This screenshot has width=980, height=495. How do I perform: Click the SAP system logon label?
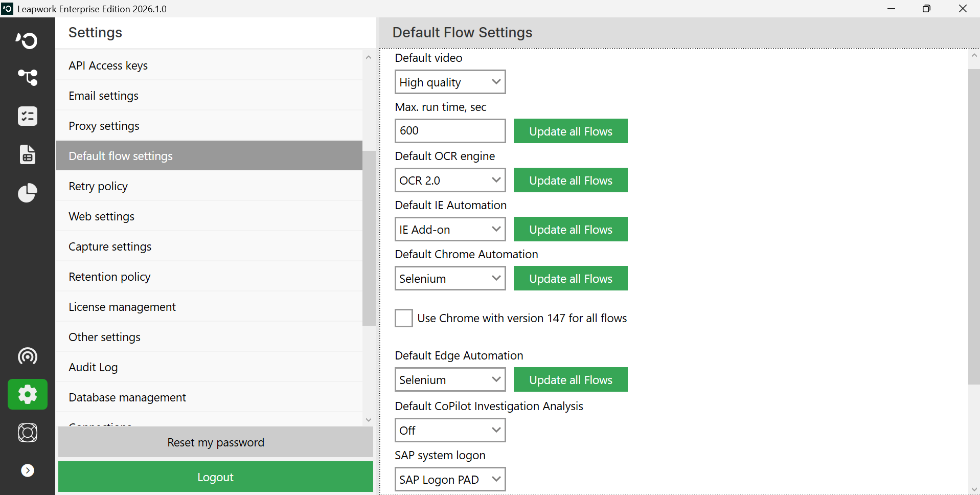click(440, 455)
